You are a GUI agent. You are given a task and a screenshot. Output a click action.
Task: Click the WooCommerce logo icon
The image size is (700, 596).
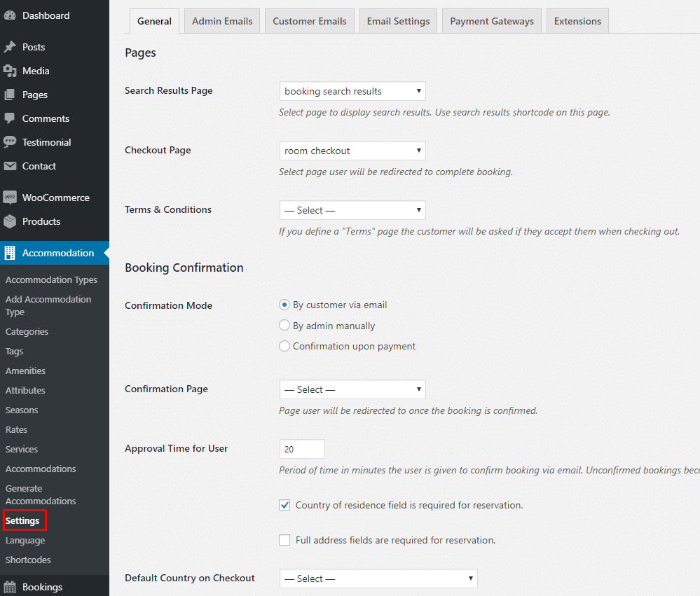[x=10, y=197]
